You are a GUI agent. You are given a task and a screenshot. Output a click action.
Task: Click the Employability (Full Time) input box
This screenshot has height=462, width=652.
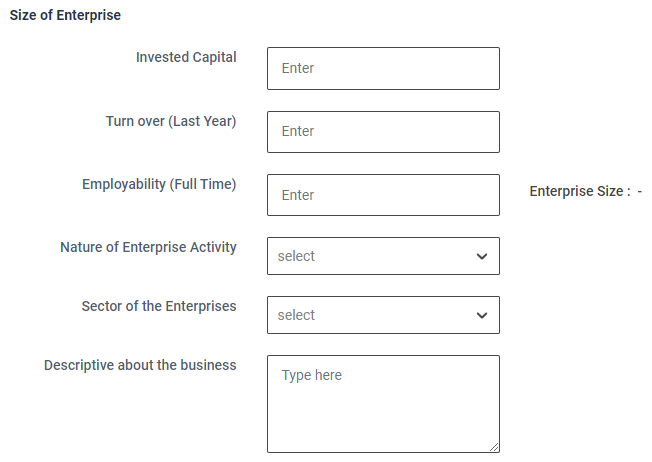click(383, 195)
